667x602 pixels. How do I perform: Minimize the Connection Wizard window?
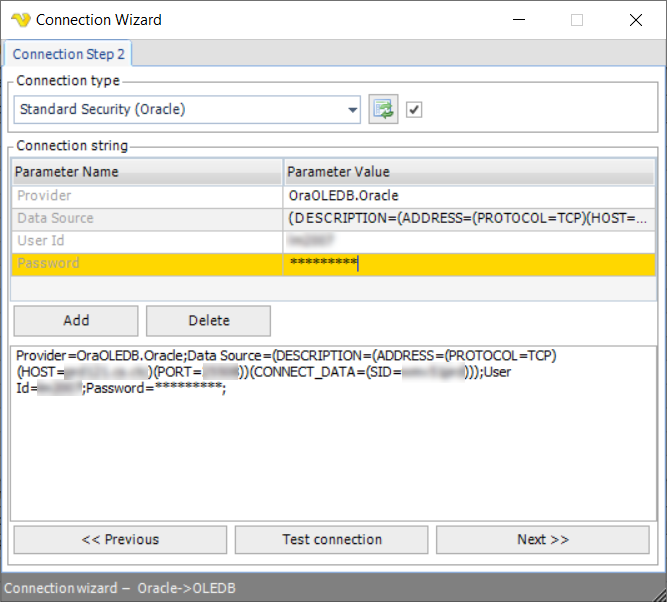pyautogui.click(x=519, y=20)
